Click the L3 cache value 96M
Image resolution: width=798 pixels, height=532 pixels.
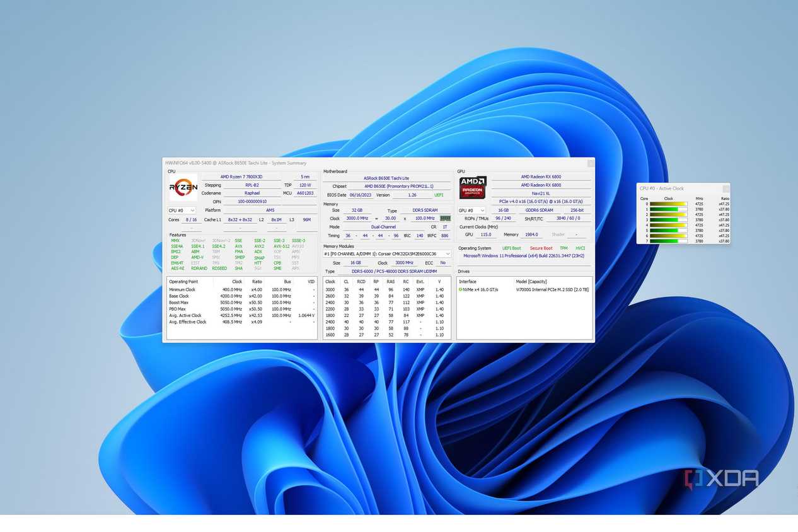coord(307,220)
